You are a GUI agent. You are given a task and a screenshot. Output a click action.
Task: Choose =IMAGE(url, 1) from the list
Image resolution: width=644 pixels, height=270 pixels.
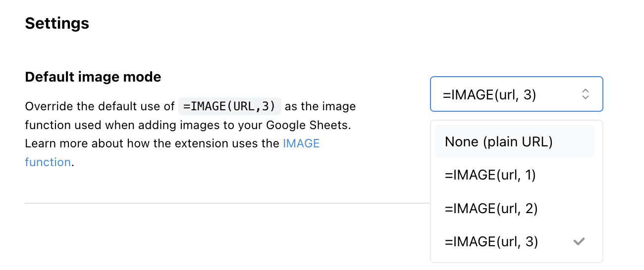click(x=490, y=175)
